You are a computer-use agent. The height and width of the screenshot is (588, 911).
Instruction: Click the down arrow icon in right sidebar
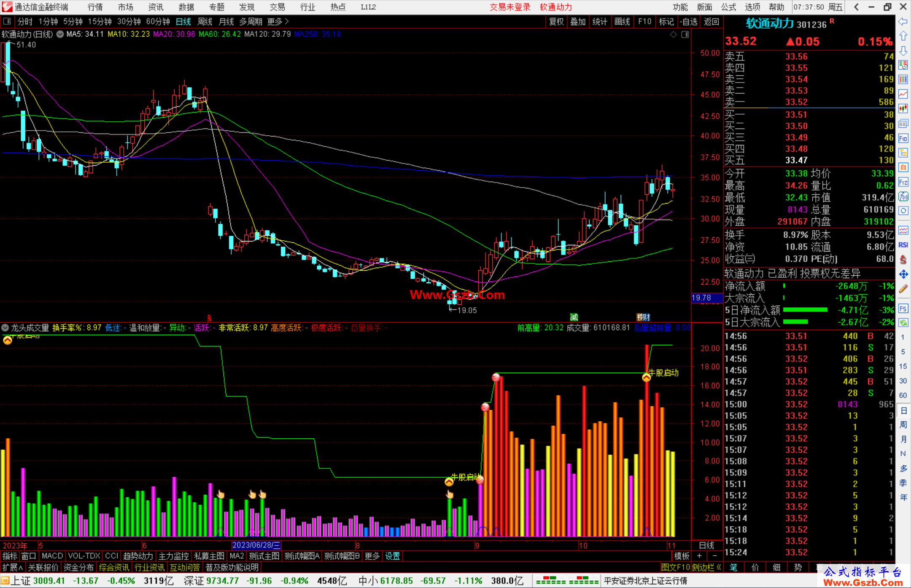[x=903, y=51]
